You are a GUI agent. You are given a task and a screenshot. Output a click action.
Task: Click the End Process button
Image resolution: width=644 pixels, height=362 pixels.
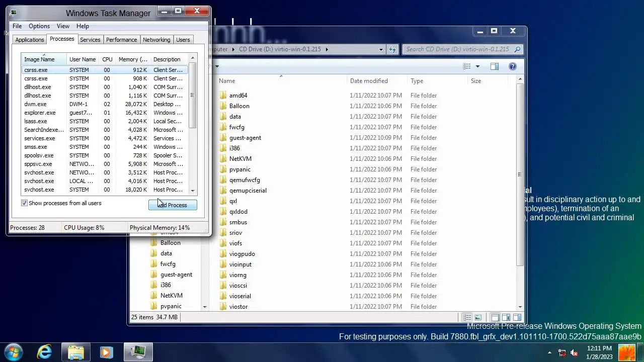pyautogui.click(x=173, y=205)
